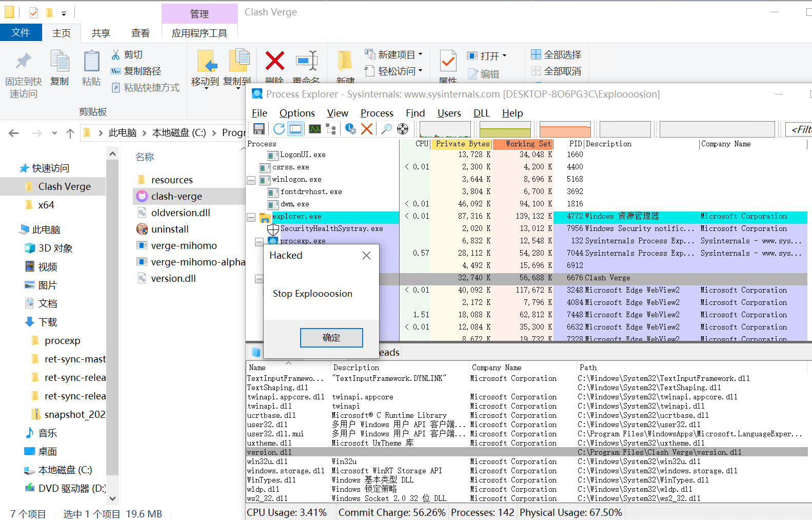
Task: Collapse the explorer.exe process tree node
Action: [x=251, y=217]
